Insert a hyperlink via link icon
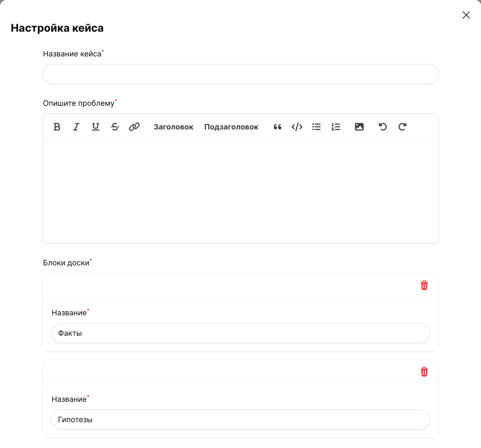Viewport: 481px width, 448px height. coord(134,127)
